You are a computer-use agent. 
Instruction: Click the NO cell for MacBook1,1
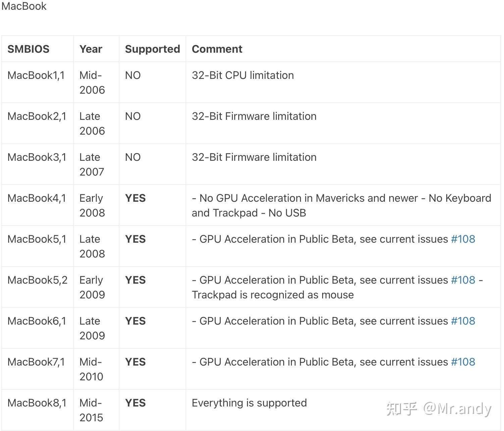click(x=133, y=75)
